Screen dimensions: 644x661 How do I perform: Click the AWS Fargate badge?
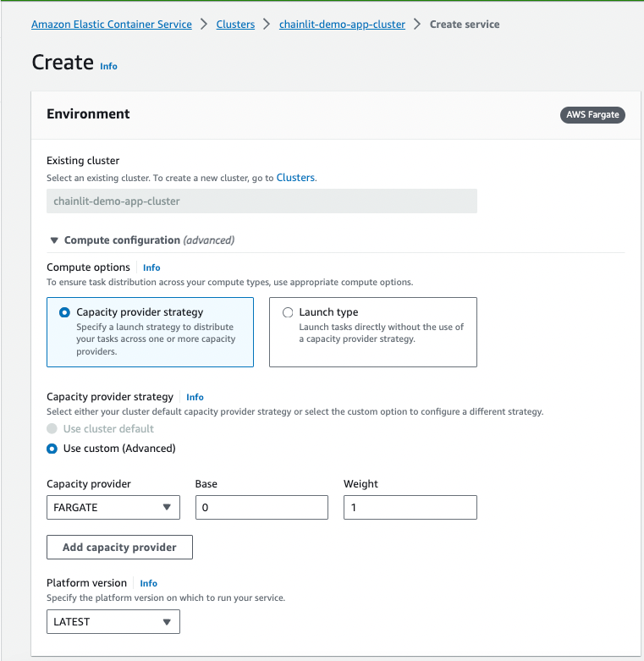[592, 115]
